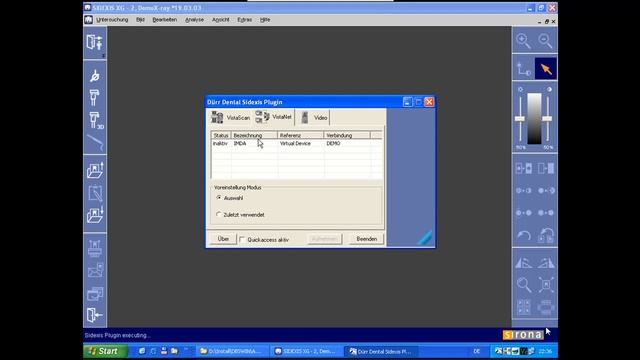Switch to the Video tab
Screen dimensions: 640x360
click(x=313, y=118)
